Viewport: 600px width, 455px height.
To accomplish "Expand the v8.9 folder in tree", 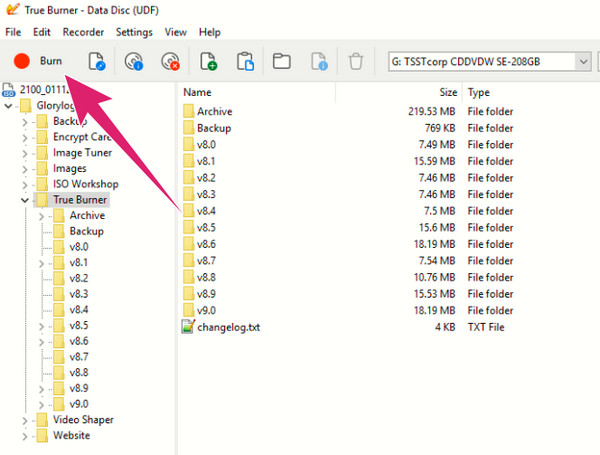I will coord(41,389).
